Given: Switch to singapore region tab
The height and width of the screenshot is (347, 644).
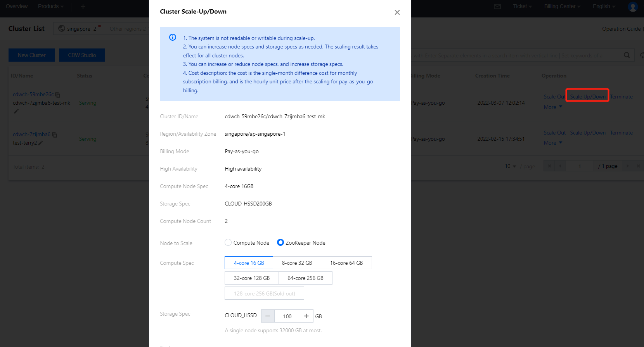Looking at the screenshot, I should click(79, 29).
